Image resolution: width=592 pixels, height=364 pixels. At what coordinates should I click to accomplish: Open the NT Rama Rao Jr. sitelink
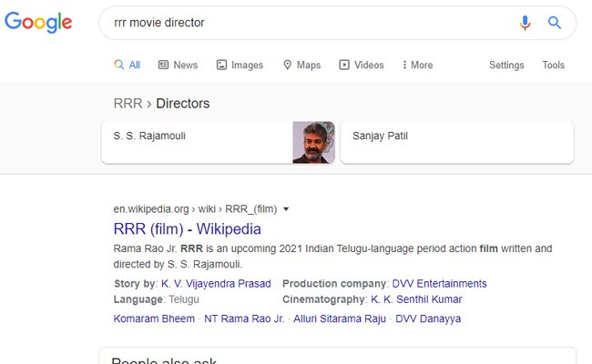[x=244, y=318]
